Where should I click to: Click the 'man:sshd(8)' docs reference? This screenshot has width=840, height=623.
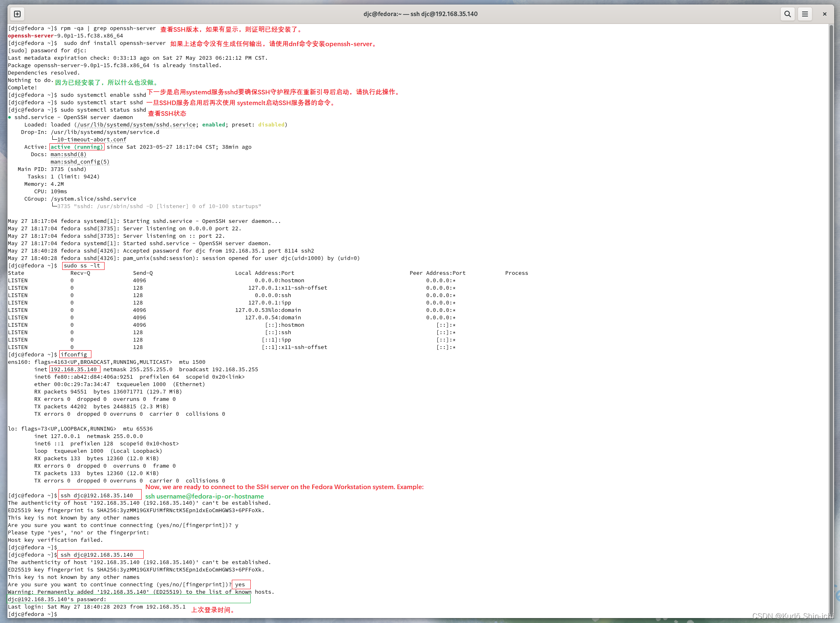click(68, 155)
